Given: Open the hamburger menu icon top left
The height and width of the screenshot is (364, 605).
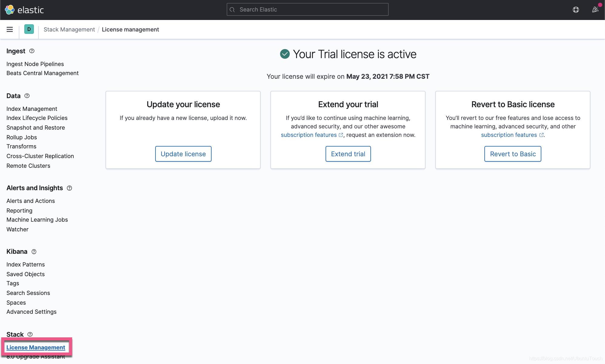Looking at the screenshot, I should point(9,29).
